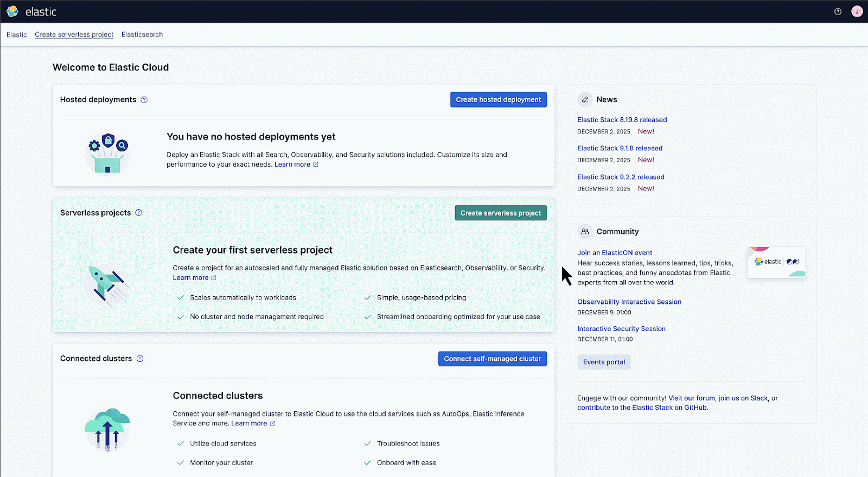Open the Events portal button
Image resolution: width=868 pixels, height=477 pixels.
point(604,362)
